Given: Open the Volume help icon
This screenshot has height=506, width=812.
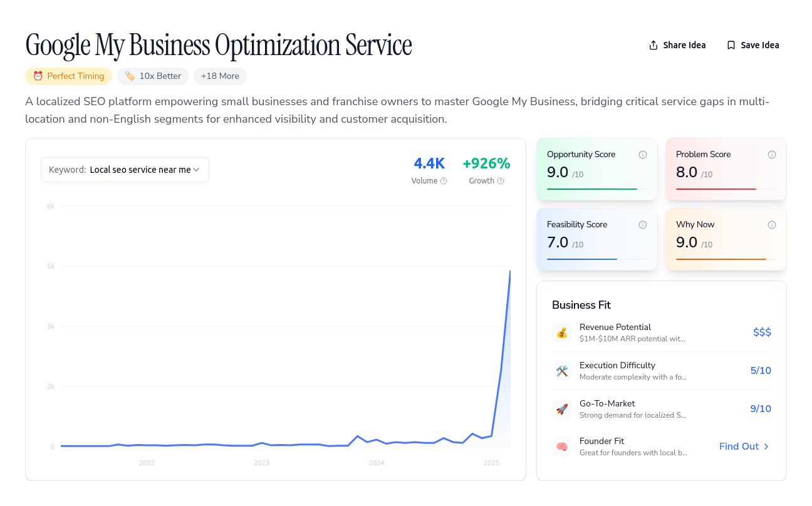Looking at the screenshot, I should coord(444,181).
